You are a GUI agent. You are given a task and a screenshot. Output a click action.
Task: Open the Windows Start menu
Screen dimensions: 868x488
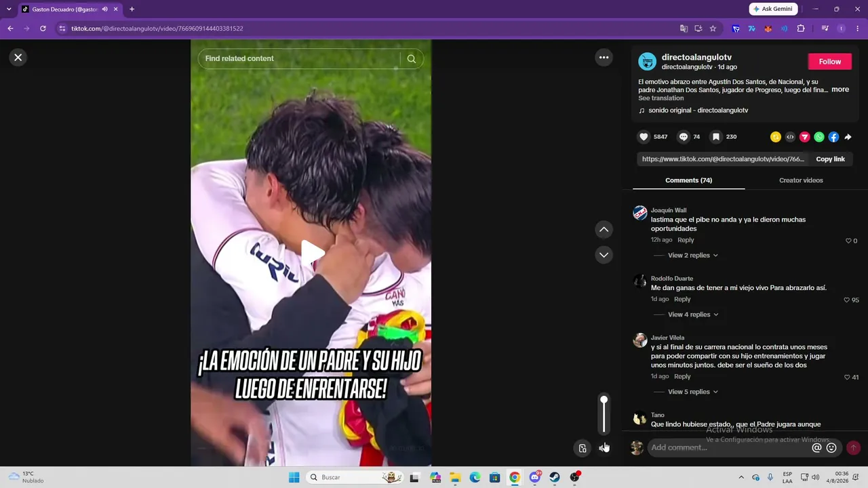[294, 477]
